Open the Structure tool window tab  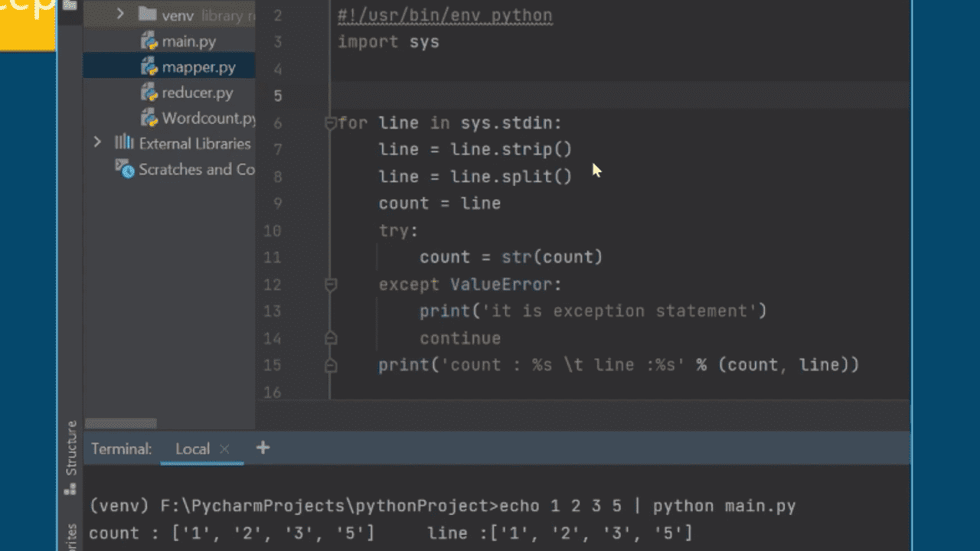point(71,449)
